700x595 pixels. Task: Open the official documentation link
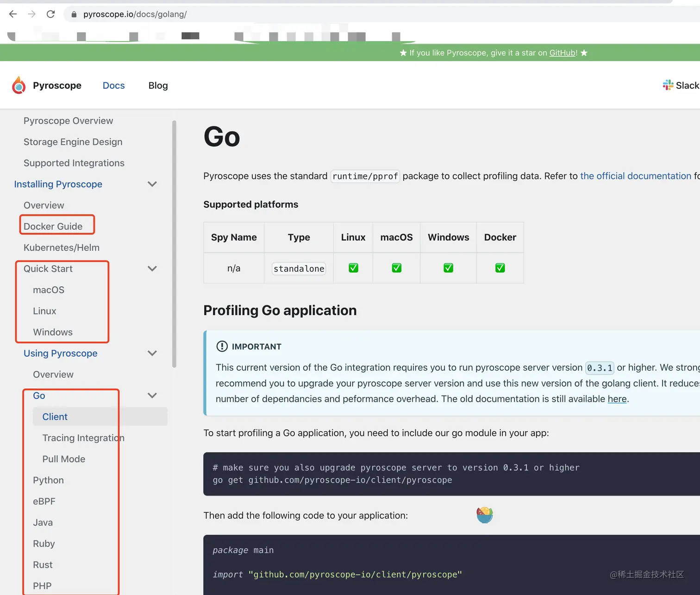coord(636,176)
